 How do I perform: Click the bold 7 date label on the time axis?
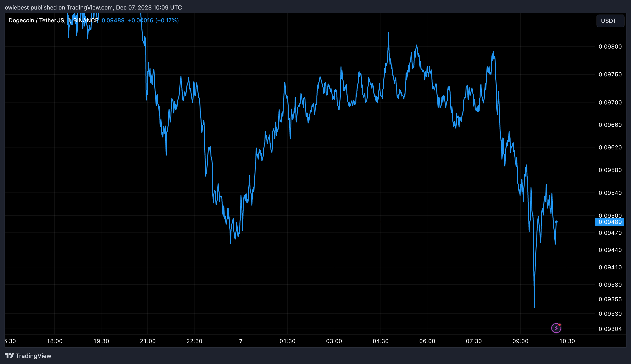pos(241,341)
